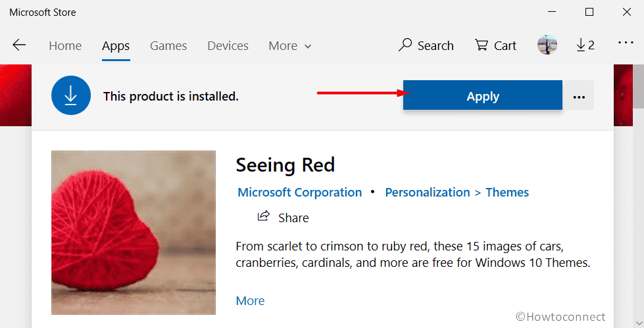Apply the Seeing Red theme
Image resolution: width=644 pixels, height=328 pixels.
pyautogui.click(x=483, y=95)
